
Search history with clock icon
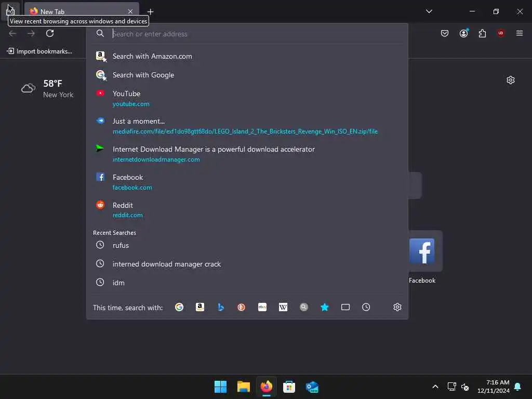point(366,308)
